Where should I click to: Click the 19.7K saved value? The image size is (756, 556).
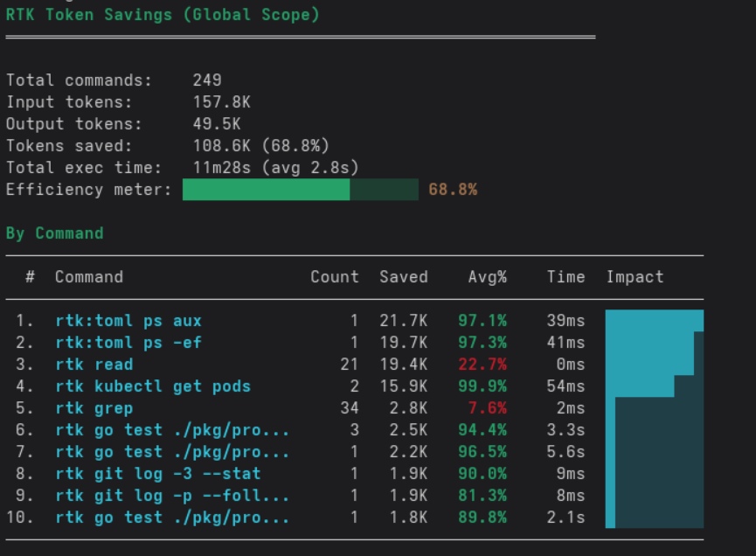click(x=404, y=343)
